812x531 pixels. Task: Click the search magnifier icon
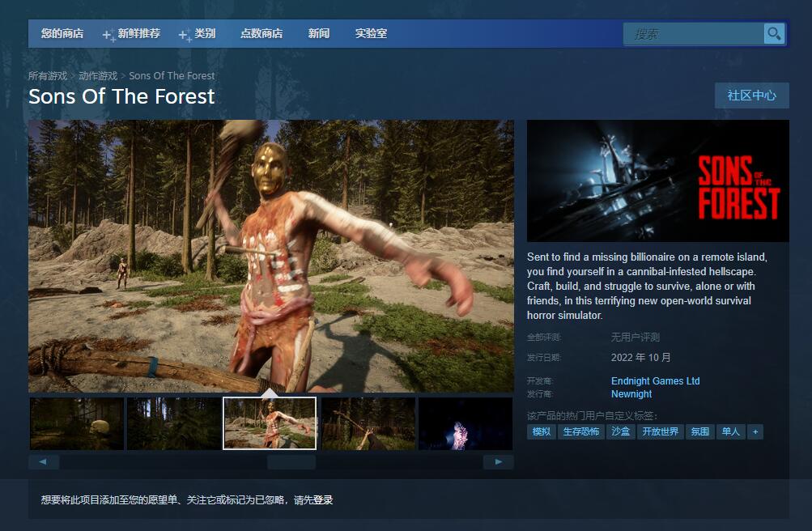coord(774,34)
